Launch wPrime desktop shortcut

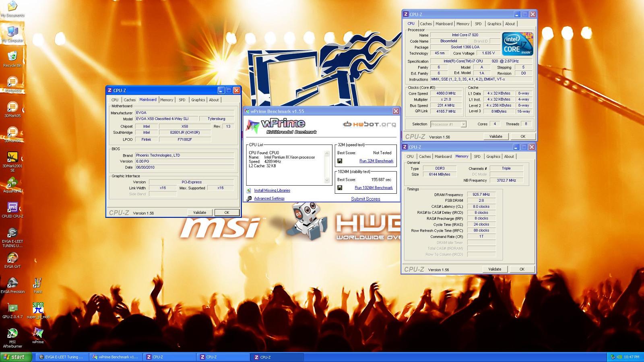tap(38, 335)
